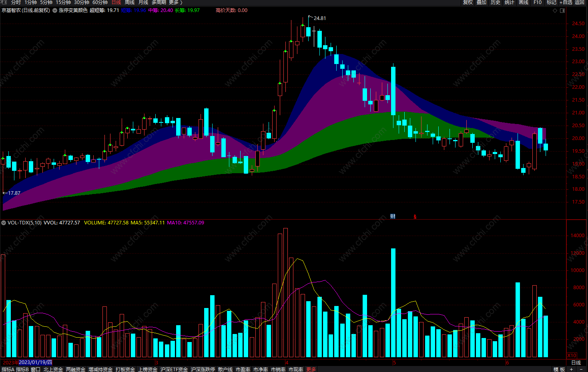
Task: Click the 2023/01/19/四 date label
Action: point(36,362)
